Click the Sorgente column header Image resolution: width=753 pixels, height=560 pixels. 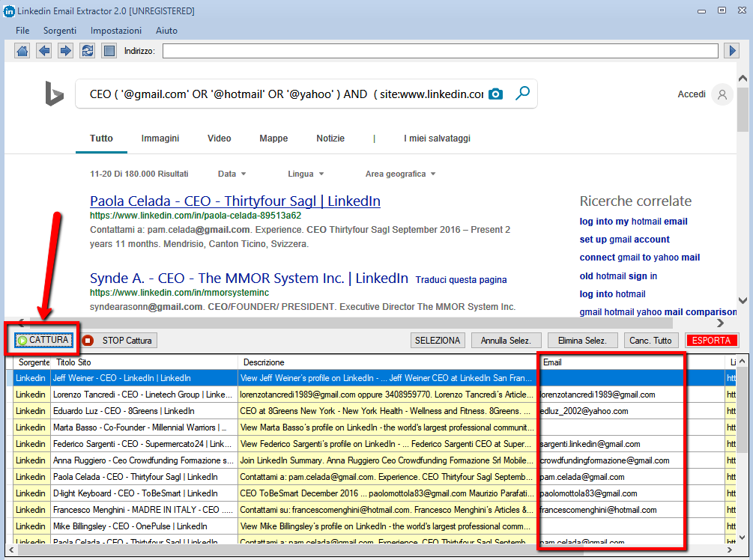[x=33, y=362]
